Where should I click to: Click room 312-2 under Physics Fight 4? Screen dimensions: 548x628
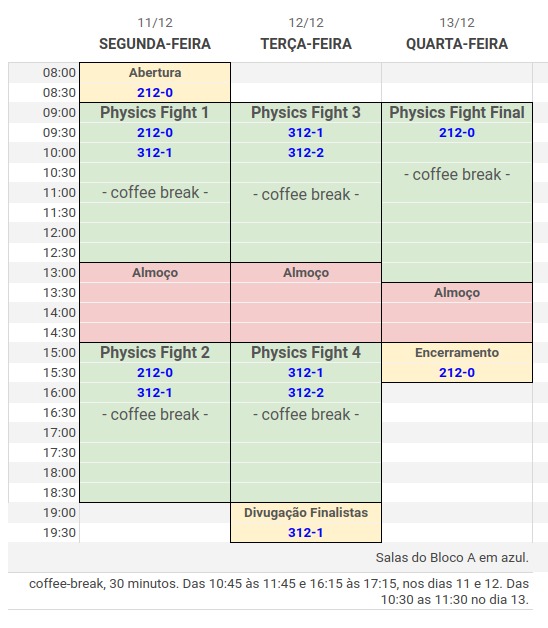[x=306, y=392]
